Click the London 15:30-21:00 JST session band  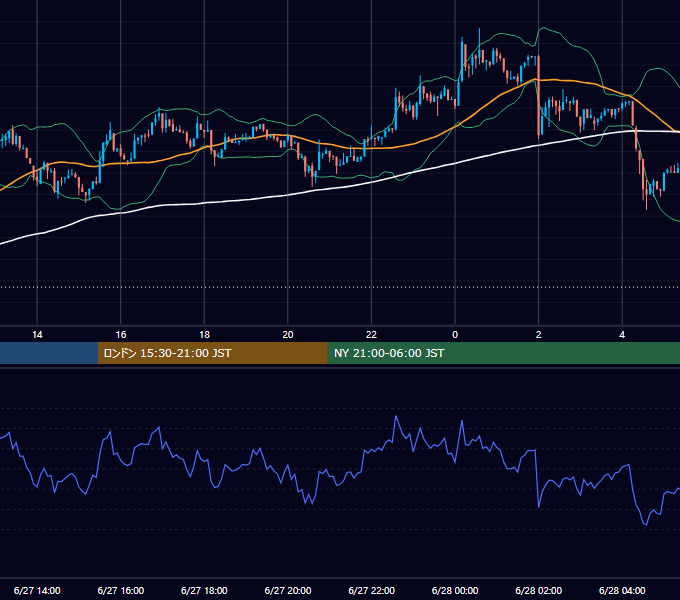point(212,353)
